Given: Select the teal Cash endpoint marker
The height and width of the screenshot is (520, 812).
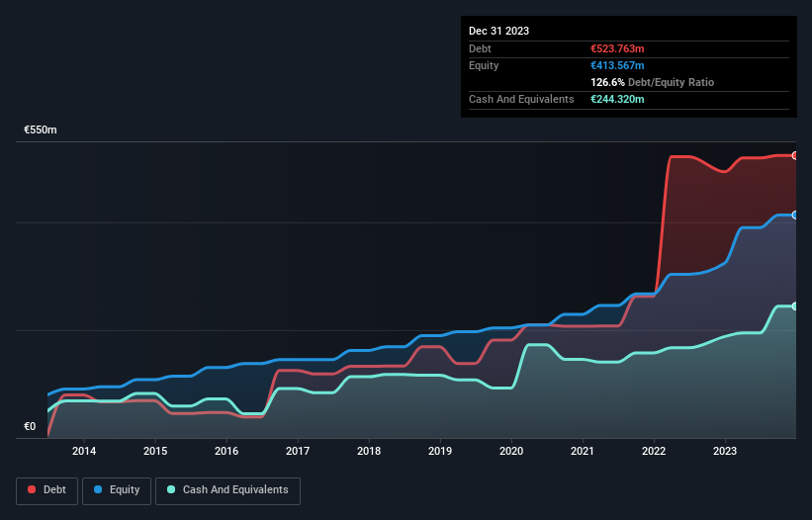Looking at the screenshot, I should [795, 306].
